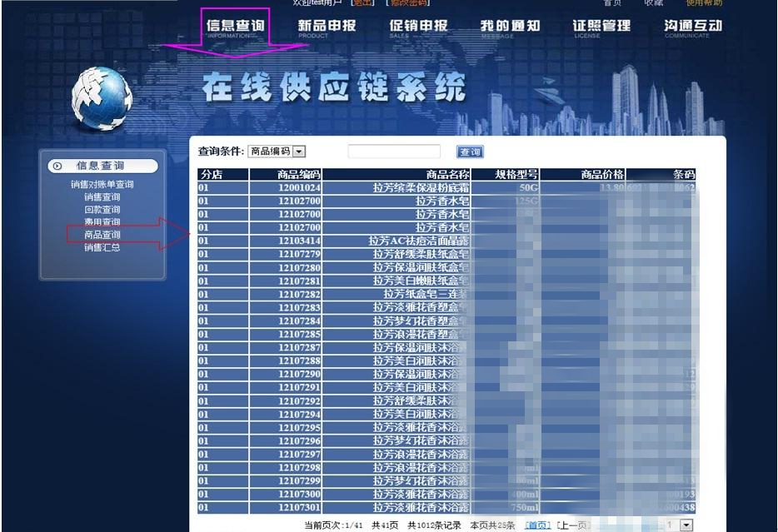
Task: Open 沟通互动 communicate menu
Action: (692, 27)
